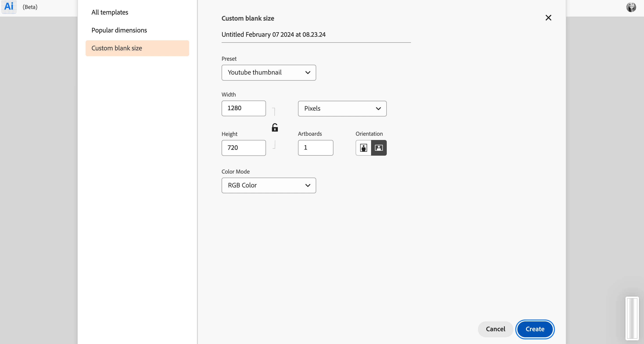Screen dimensions: 644x344
Task: Click the Preset dropdown chevron arrow
Action: [307, 73]
